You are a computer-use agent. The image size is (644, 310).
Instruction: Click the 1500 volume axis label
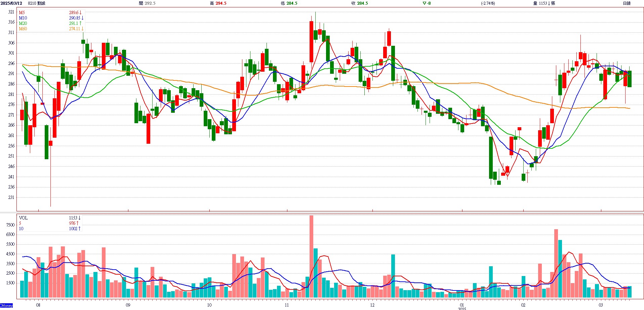pos(10,283)
